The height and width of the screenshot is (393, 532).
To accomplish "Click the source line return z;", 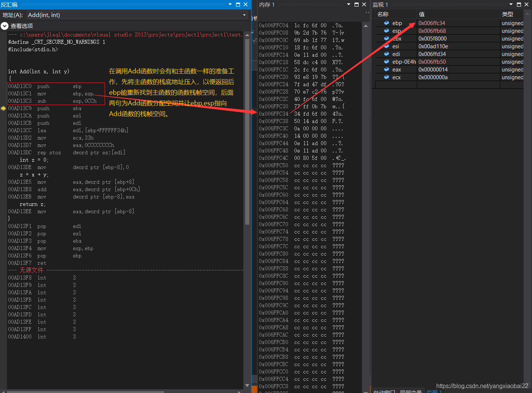I will 33,204.
